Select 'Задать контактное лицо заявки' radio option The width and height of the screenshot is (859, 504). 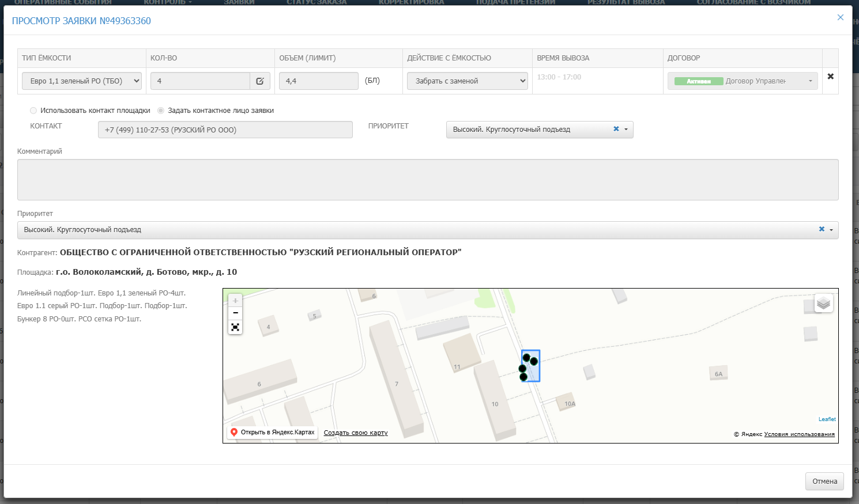click(161, 111)
